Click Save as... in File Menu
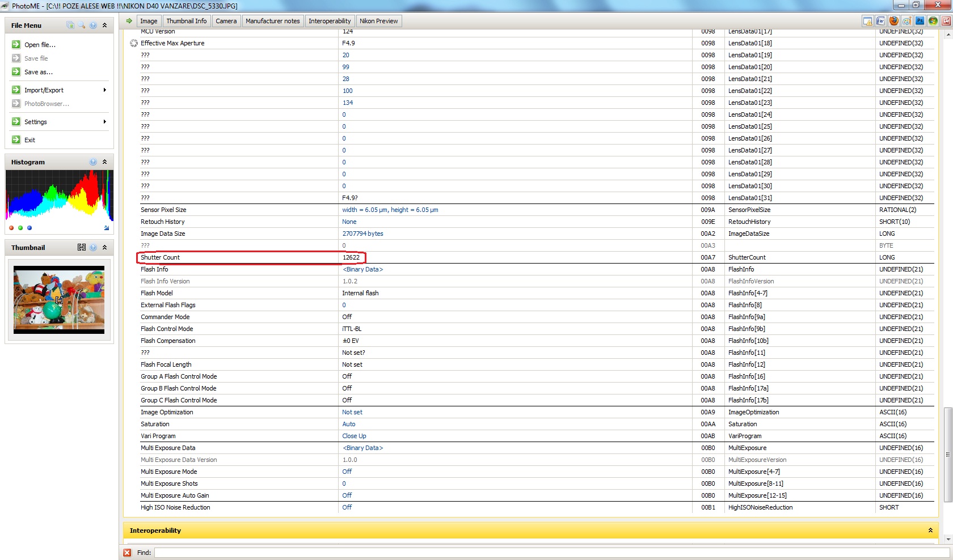Viewport: 953px width, 560px height. 38,72
